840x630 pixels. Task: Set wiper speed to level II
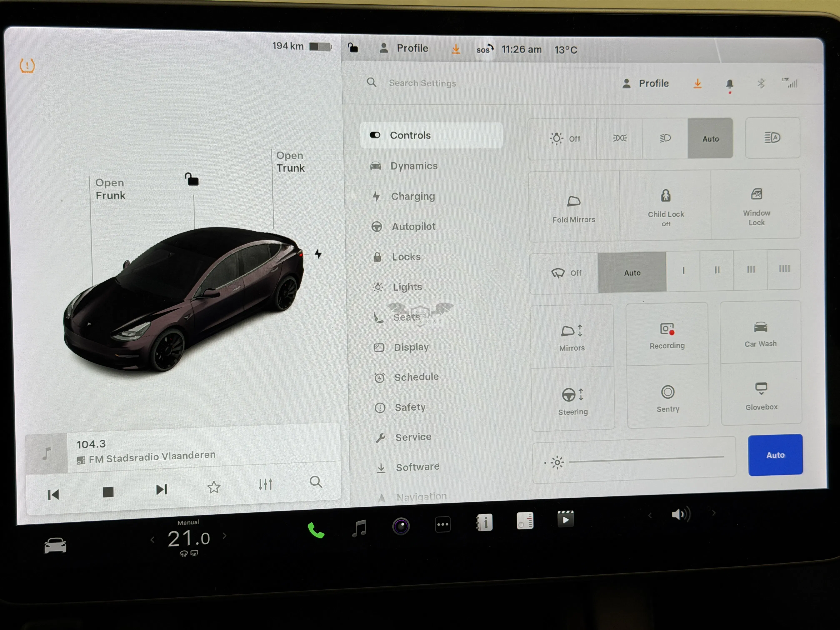click(x=717, y=270)
